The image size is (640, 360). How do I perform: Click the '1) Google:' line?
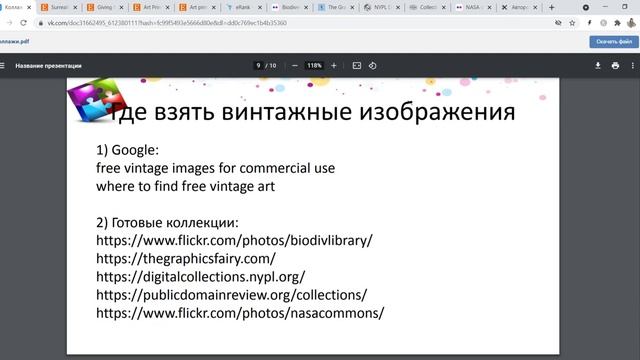(127, 150)
